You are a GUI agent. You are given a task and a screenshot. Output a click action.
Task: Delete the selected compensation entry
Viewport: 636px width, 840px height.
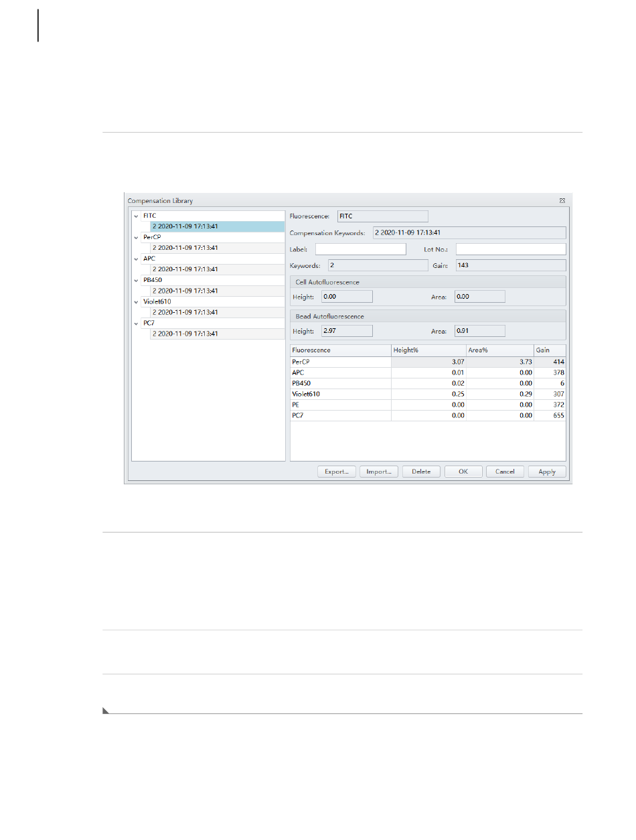coord(421,472)
